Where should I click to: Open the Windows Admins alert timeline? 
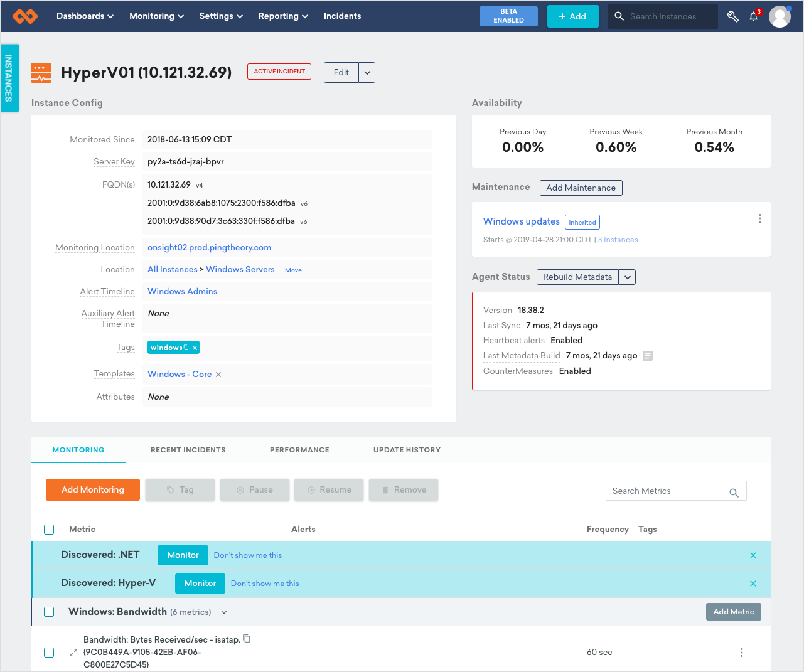[182, 291]
